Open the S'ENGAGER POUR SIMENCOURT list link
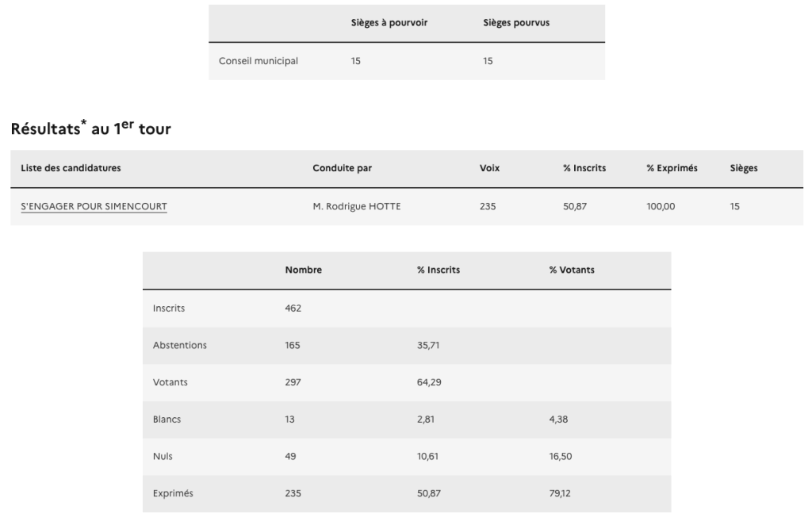The image size is (812, 521). coord(94,208)
